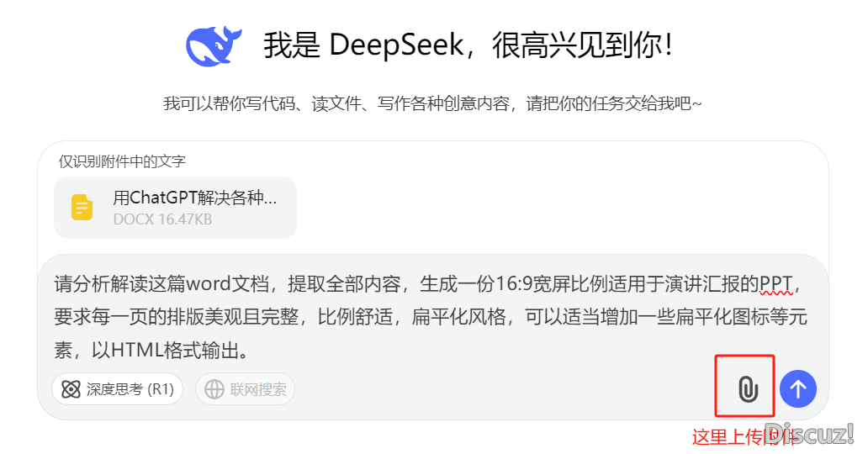
Task: Click the red-underlined word PPT in prompt
Action: point(775,282)
